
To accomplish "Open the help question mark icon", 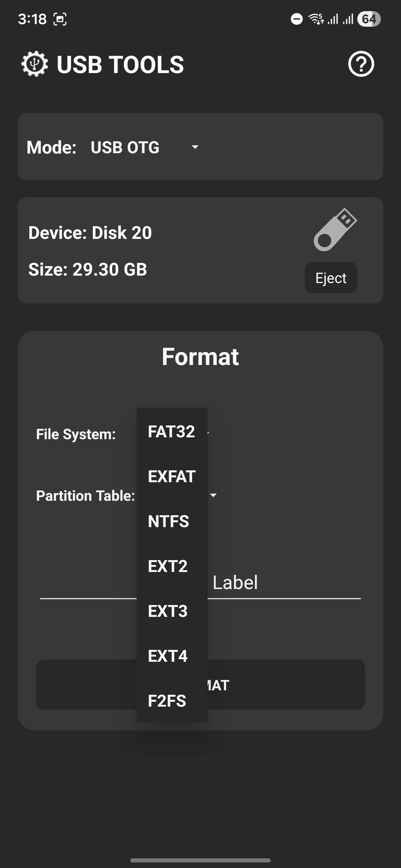I will (x=361, y=64).
